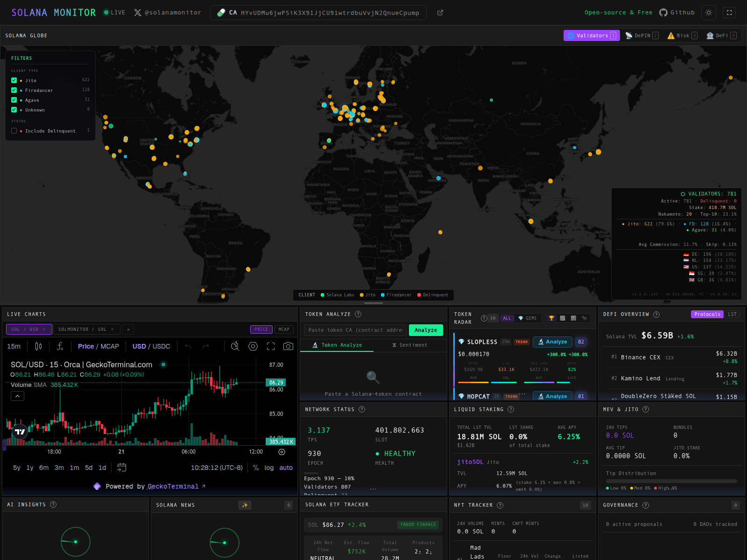747x560 pixels.
Task: Click the chart redo arrow
Action: pos(205,346)
